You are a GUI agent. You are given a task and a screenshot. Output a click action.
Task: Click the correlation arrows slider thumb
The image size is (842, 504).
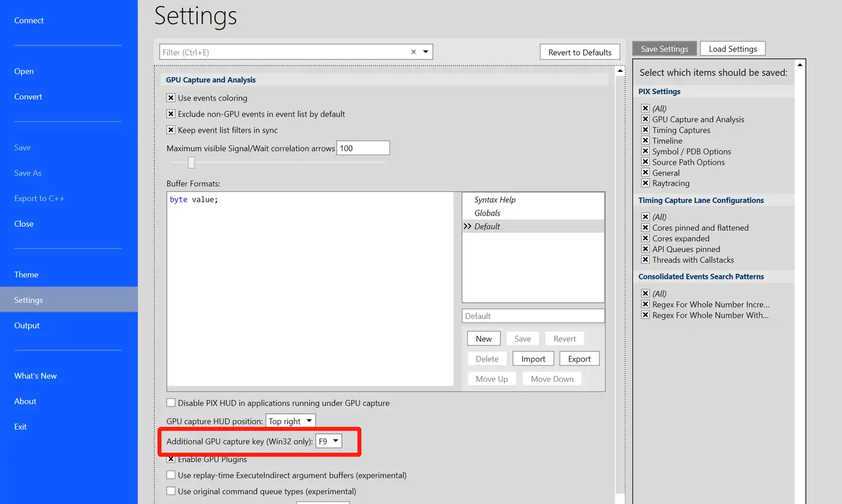191,163
